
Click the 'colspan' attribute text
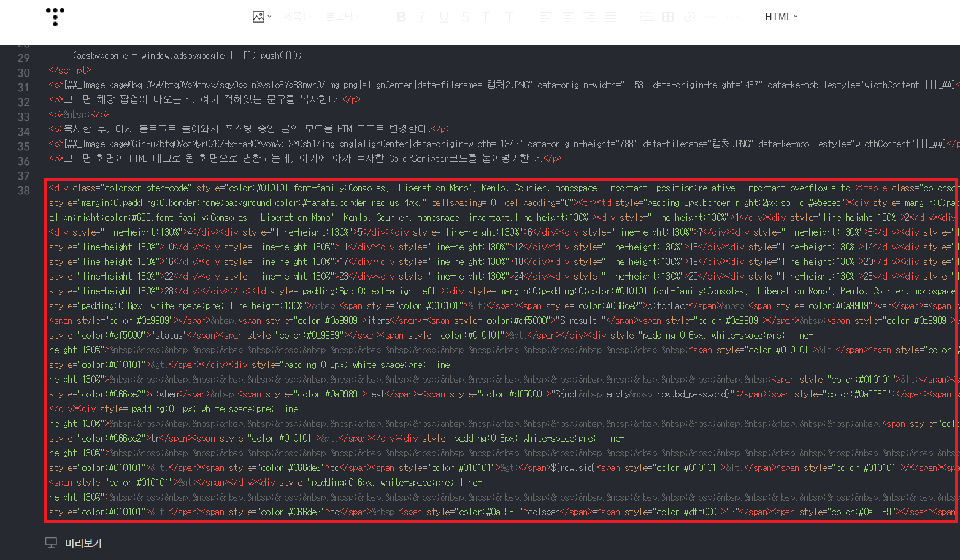[x=544, y=512]
